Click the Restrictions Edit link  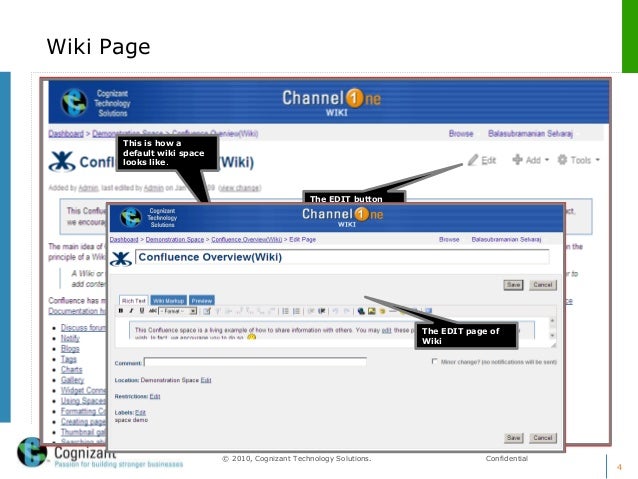coord(155,396)
